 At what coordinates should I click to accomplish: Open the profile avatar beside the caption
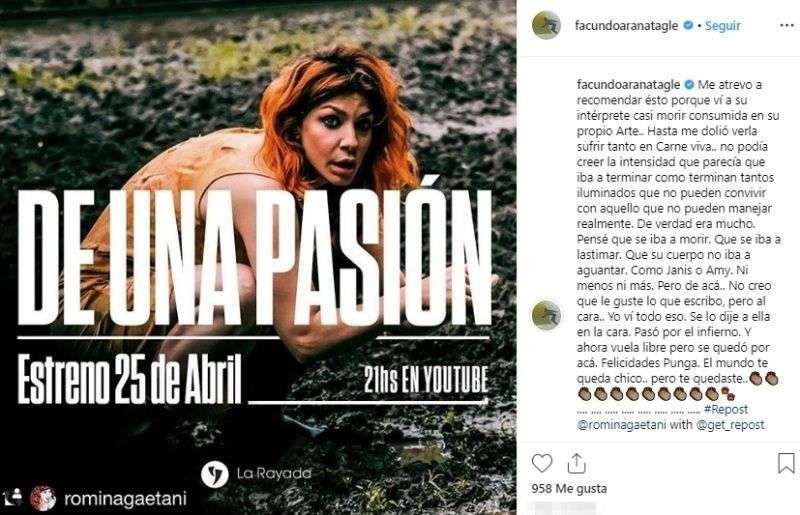[546, 315]
